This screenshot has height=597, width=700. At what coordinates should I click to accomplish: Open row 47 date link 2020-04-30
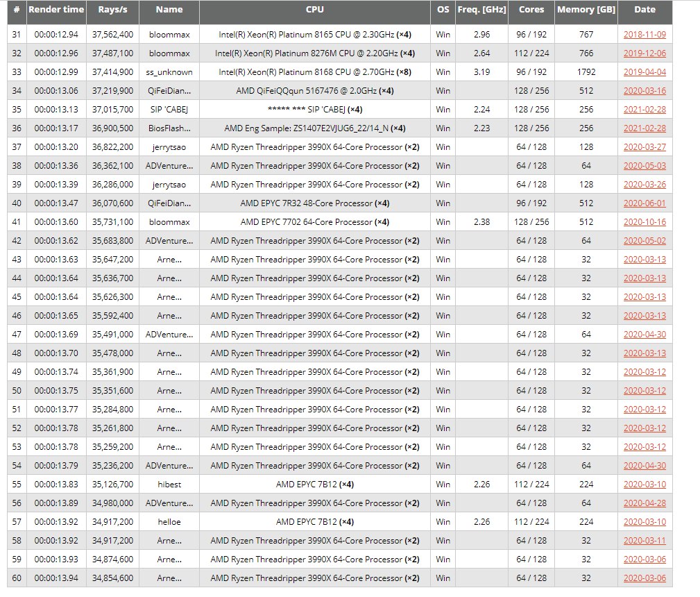[x=644, y=334]
